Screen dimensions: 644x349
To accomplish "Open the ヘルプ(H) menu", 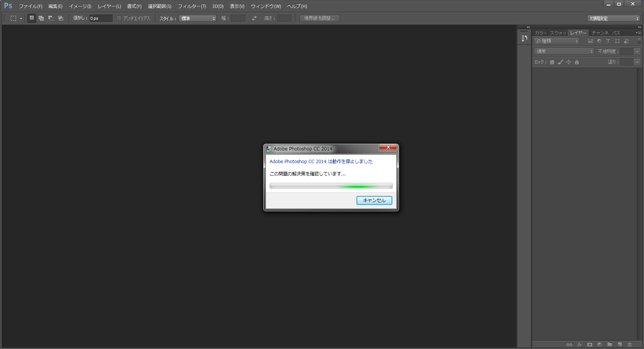I will pos(297,6).
